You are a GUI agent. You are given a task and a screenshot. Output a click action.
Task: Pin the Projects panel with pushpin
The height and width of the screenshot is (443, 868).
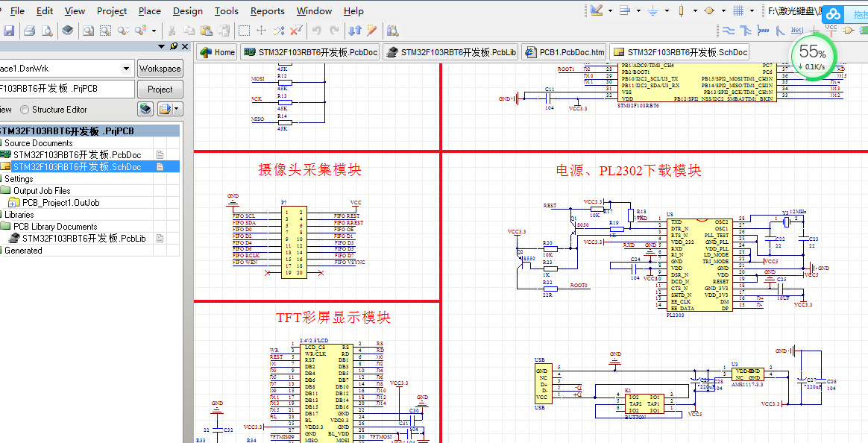pos(174,46)
